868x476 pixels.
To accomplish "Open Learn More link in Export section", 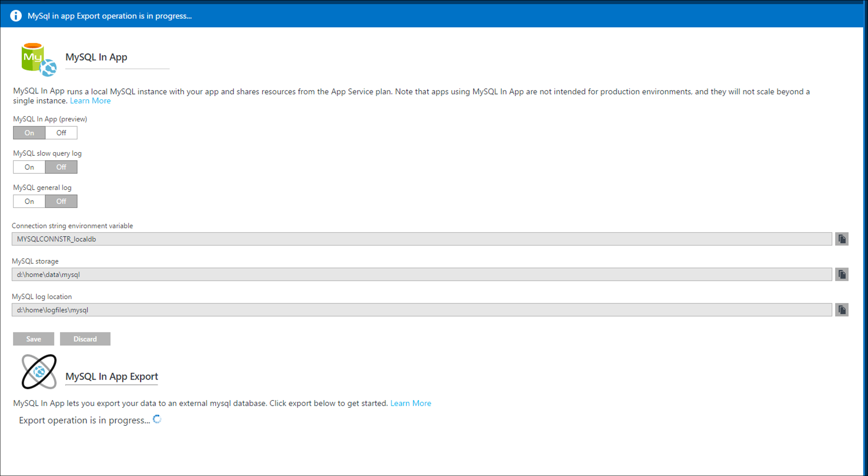I will [410, 403].
